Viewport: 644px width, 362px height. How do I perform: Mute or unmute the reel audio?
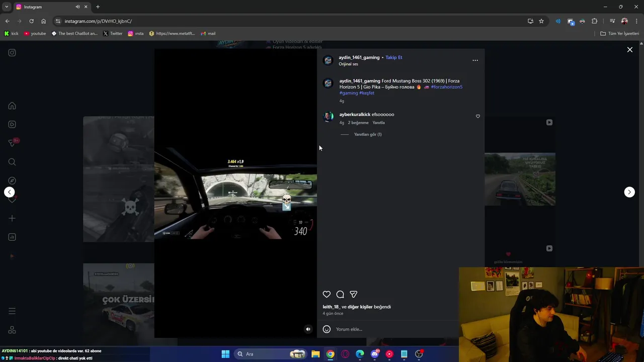(x=308, y=329)
